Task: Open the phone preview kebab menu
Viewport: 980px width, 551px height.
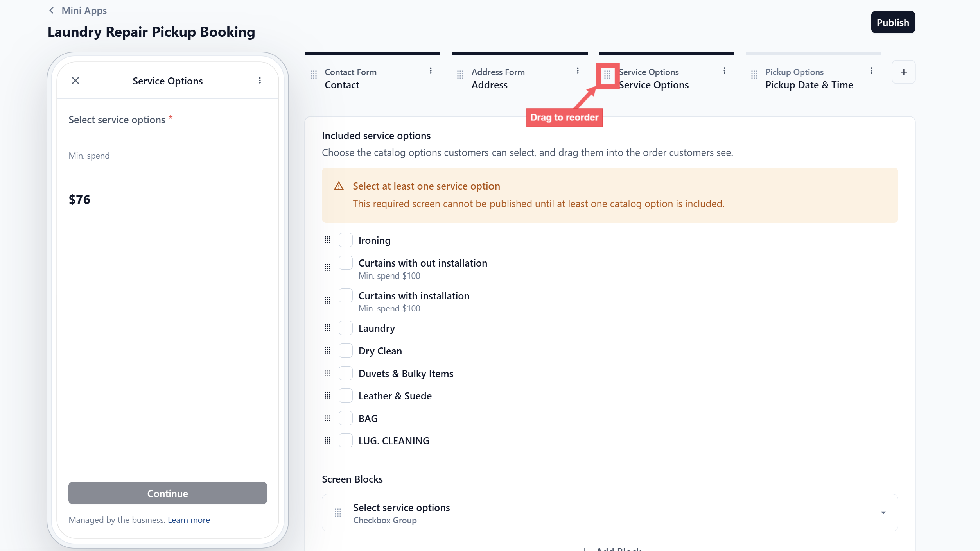Action: tap(260, 81)
